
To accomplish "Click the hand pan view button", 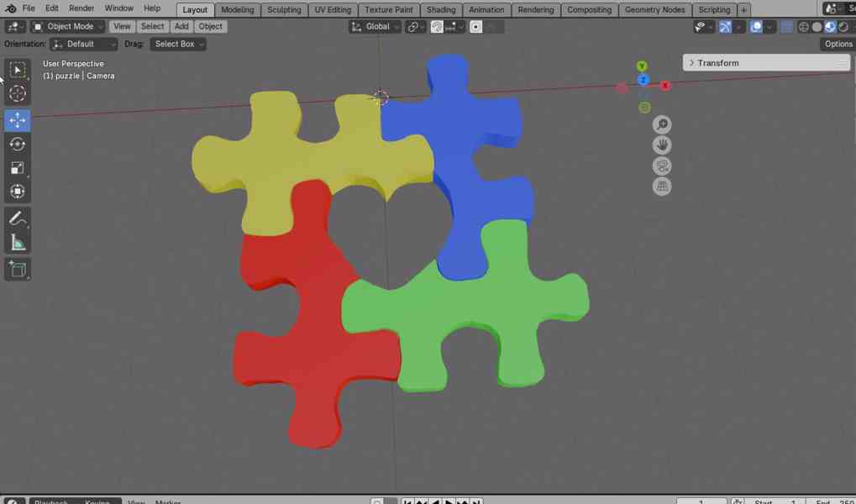I will pos(662,145).
